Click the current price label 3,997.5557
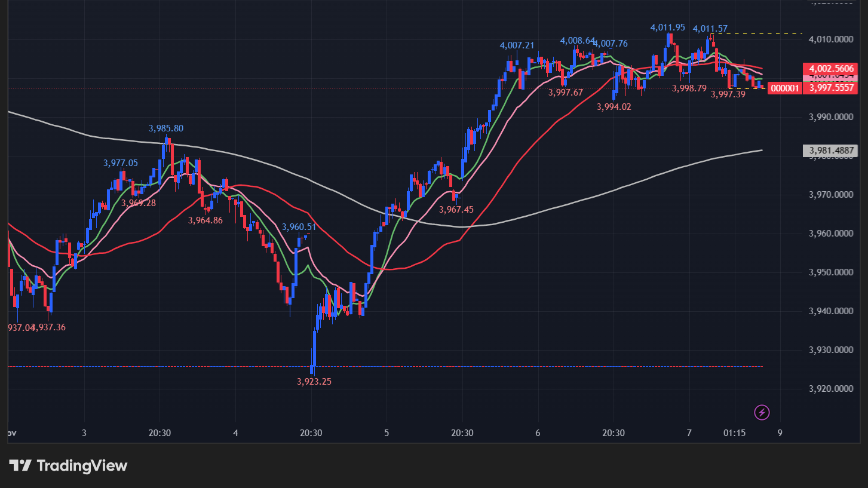The height and width of the screenshot is (488, 868). coord(832,88)
